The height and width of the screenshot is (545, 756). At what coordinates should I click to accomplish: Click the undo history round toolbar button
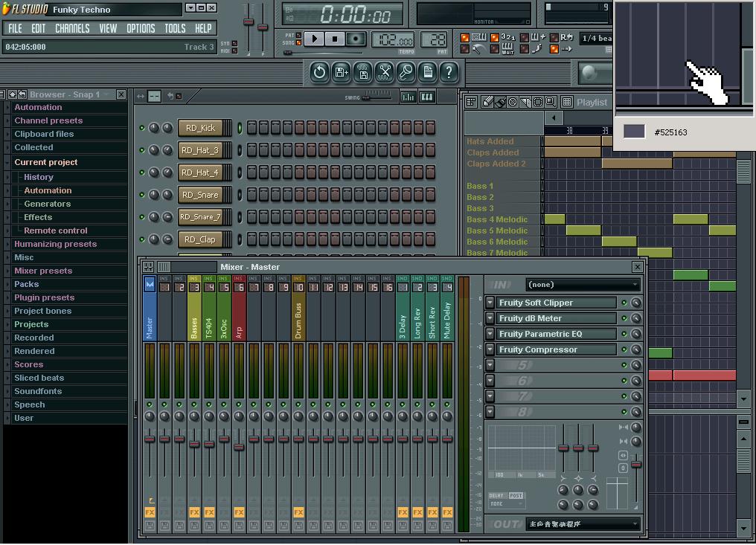click(319, 72)
